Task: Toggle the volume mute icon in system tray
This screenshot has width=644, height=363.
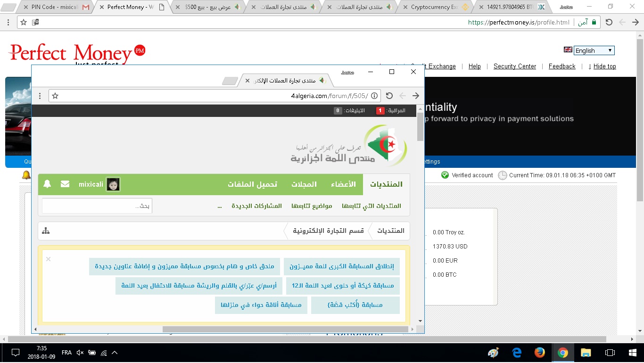Action: (x=80, y=353)
